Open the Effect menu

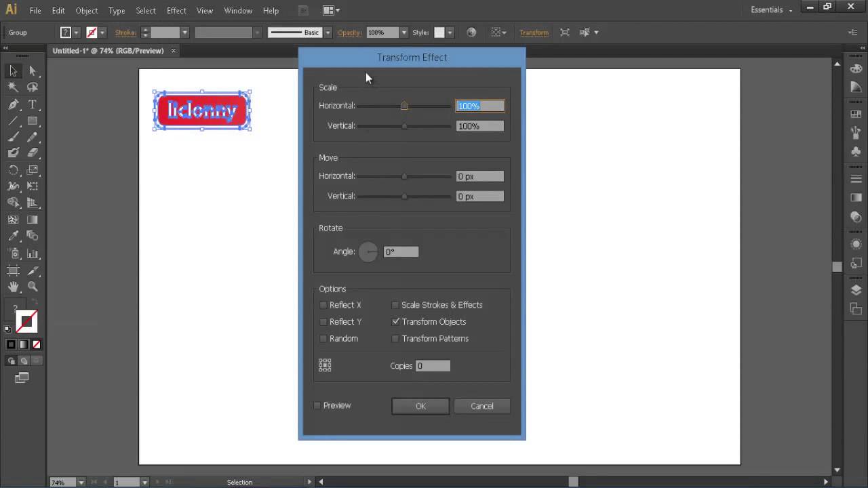[176, 11]
